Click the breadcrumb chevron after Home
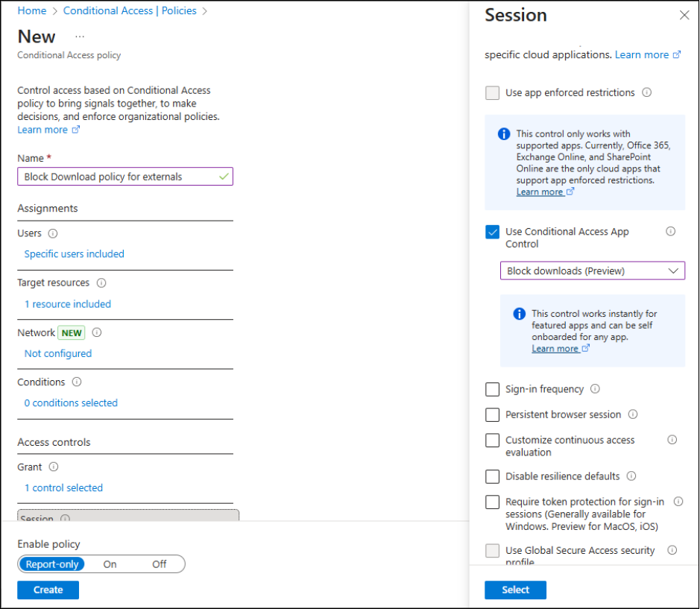This screenshot has width=700, height=609. [55, 11]
